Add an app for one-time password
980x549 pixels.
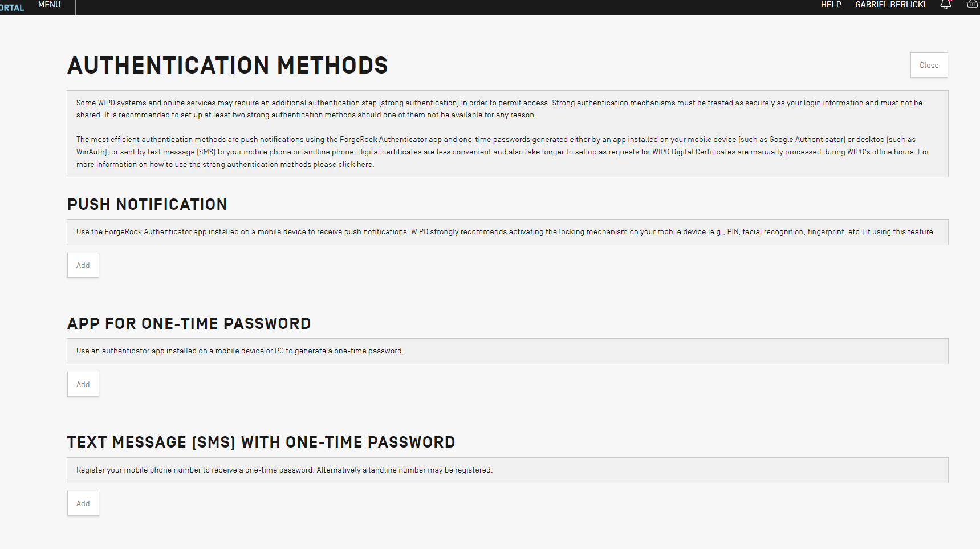coord(83,384)
